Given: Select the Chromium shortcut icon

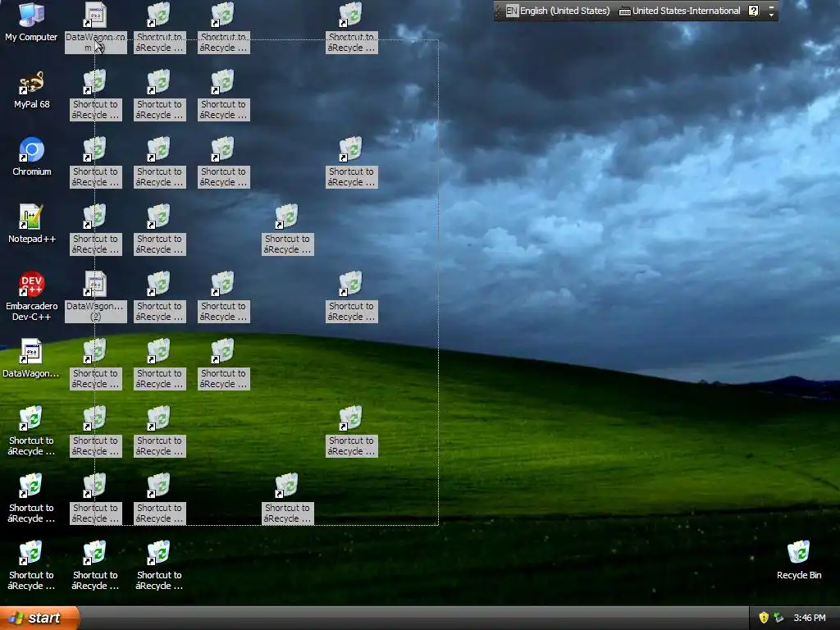Looking at the screenshot, I should click(x=32, y=157).
